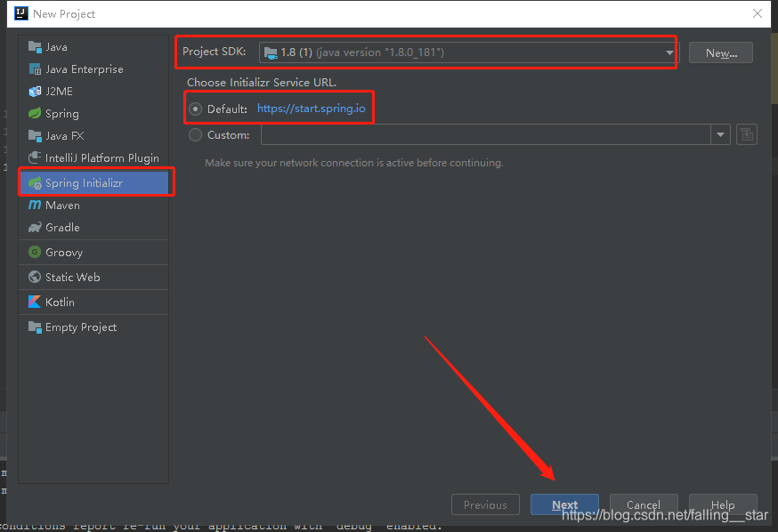Close the New Project dialog
778x532 pixels.
tap(758, 13)
